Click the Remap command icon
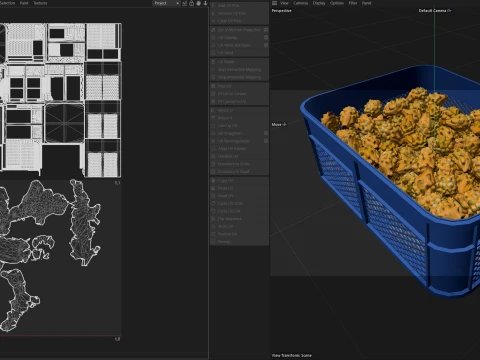 213,242
